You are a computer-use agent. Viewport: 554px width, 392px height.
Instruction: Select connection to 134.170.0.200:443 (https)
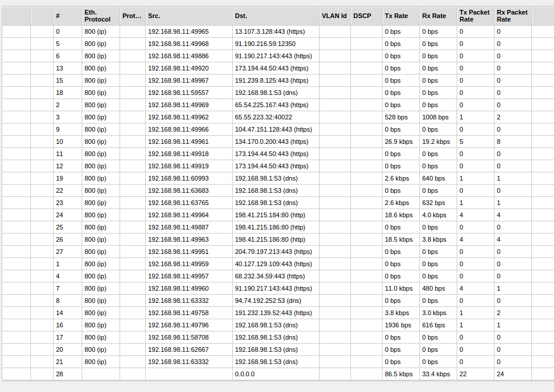277,142
